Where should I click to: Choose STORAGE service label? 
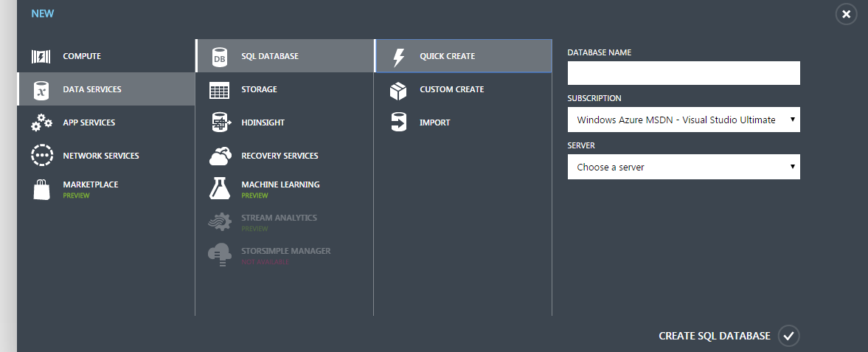point(259,90)
